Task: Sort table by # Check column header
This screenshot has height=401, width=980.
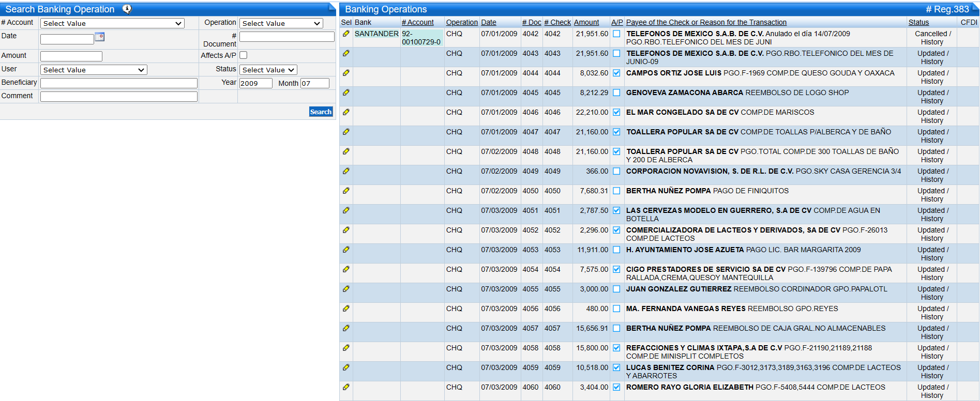Action: pos(557,22)
